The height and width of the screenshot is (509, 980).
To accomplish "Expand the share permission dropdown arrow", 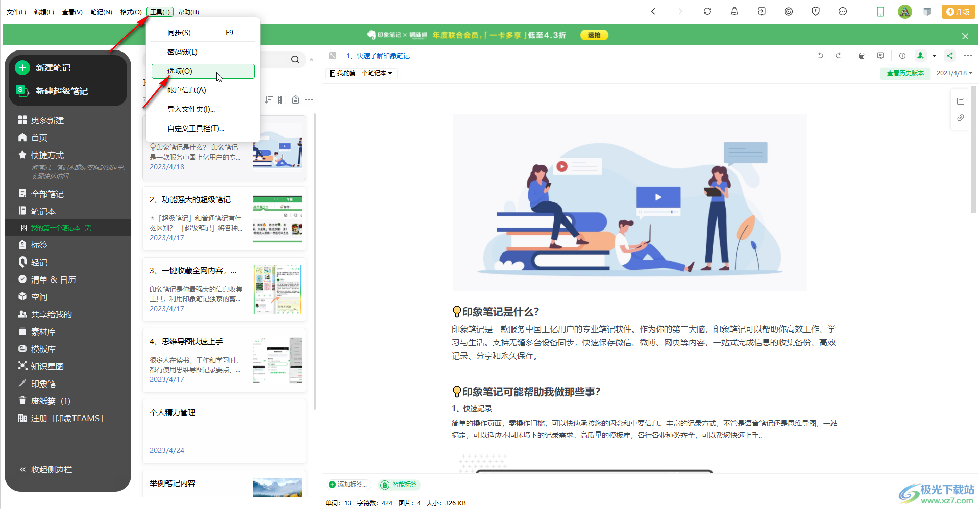I will pyautogui.click(x=935, y=56).
